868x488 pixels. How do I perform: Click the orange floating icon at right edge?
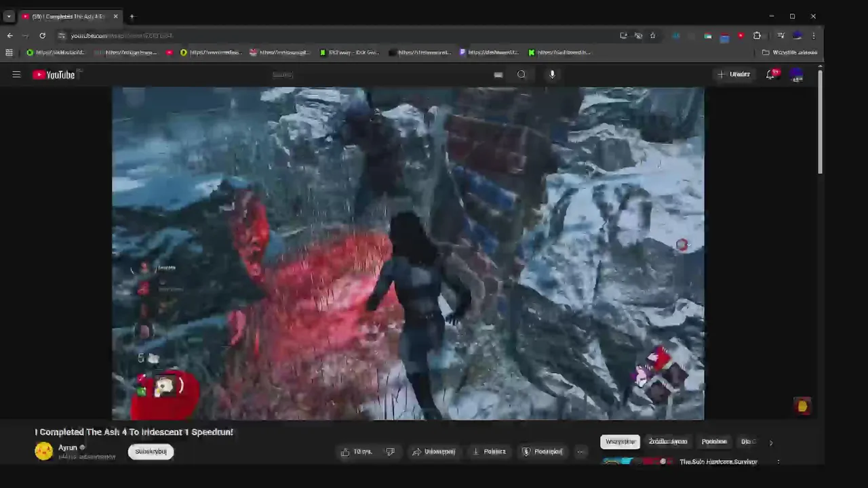pos(803,406)
